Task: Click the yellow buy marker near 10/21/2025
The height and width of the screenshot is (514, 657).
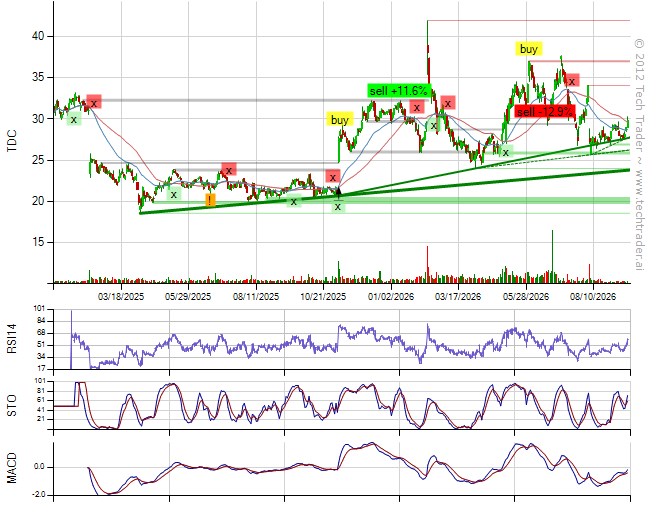Action: click(339, 120)
